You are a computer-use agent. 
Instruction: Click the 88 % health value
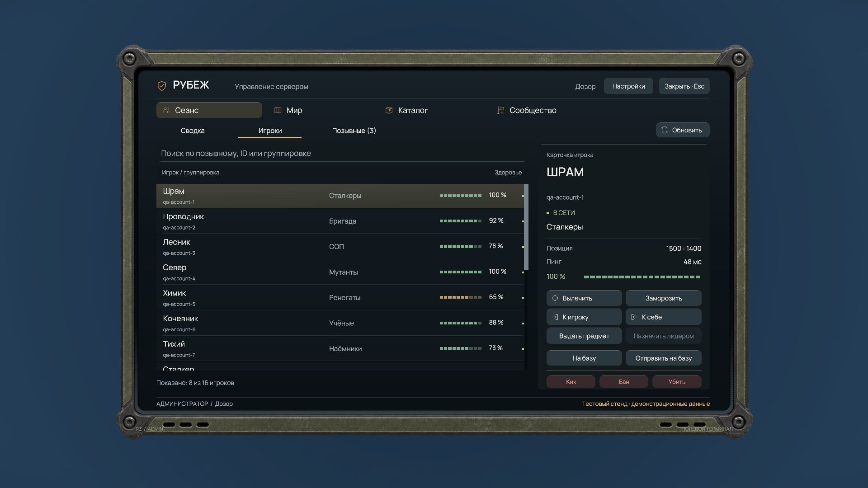[x=496, y=322]
